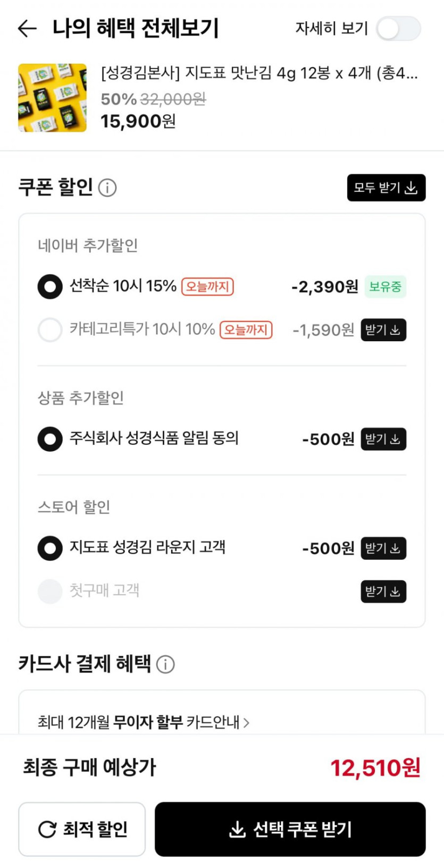Open coupon discount info icon
Screen dimensions: 444x868
107,188
